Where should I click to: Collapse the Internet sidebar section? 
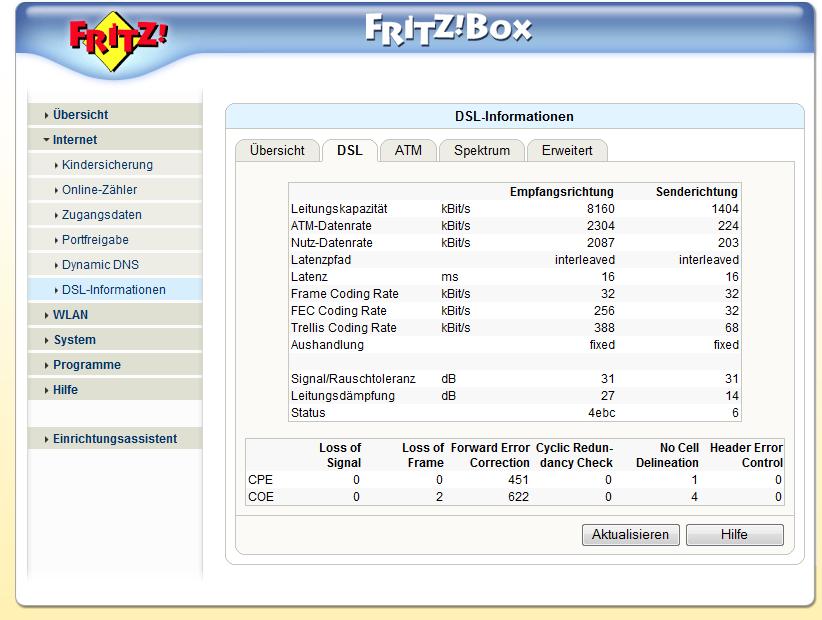[x=115, y=139]
